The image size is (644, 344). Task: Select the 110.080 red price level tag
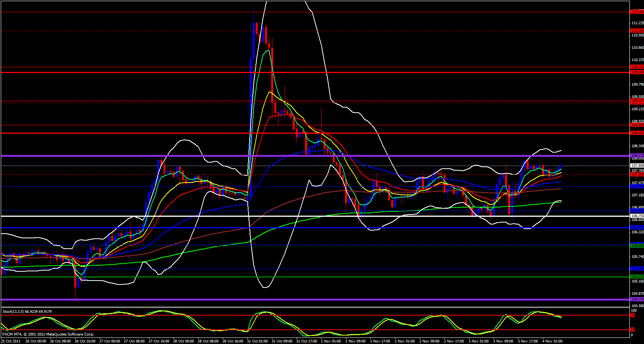coord(637,72)
